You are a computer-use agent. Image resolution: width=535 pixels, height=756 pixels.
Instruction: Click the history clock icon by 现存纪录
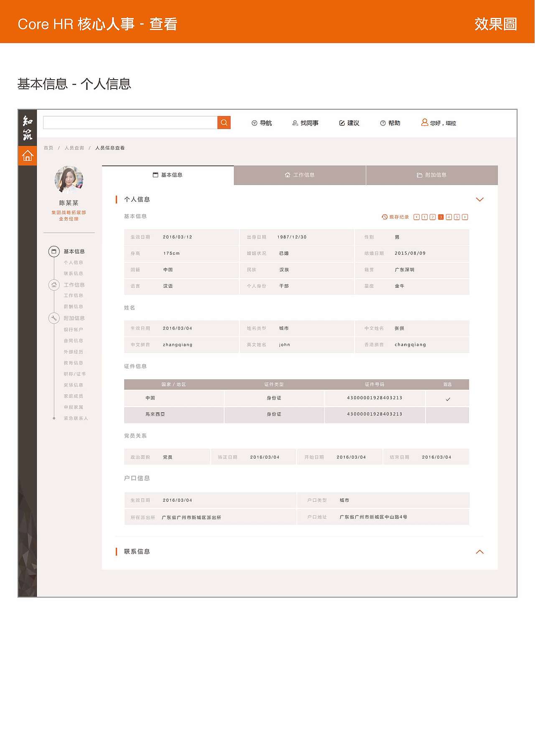[385, 217]
